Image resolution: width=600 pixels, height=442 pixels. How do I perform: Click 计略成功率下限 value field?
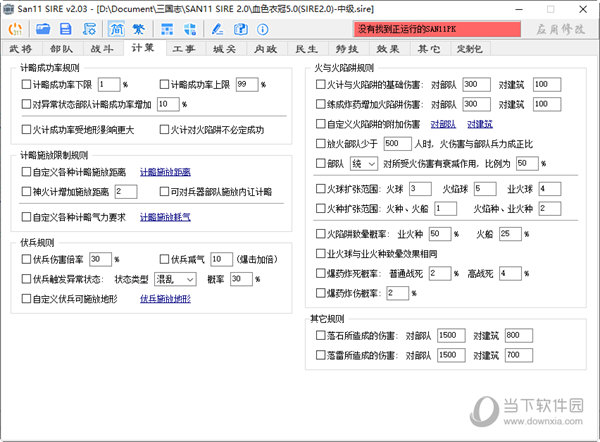(109, 84)
